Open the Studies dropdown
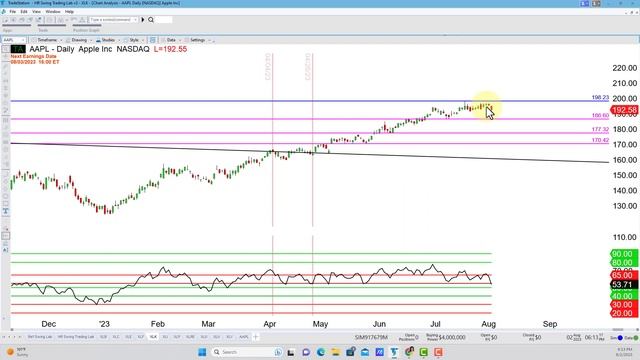The height and width of the screenshot is (360, 640). click(107, 40)
